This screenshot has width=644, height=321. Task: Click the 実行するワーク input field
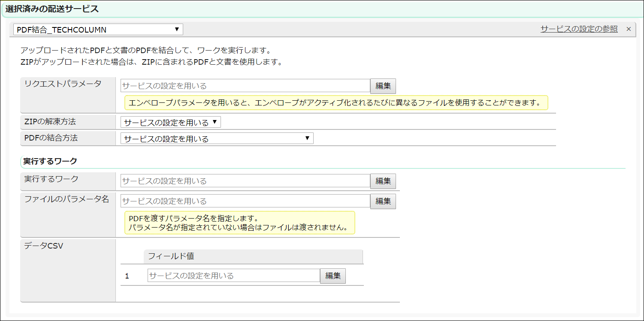pos(245,181)
